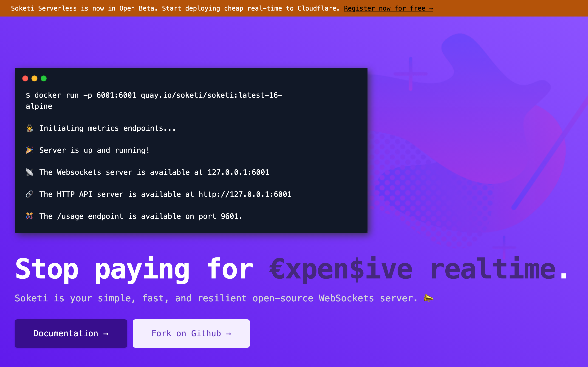The image size is (588, 367).
Task: Follow Register now for free link
Action: point(388,8)
